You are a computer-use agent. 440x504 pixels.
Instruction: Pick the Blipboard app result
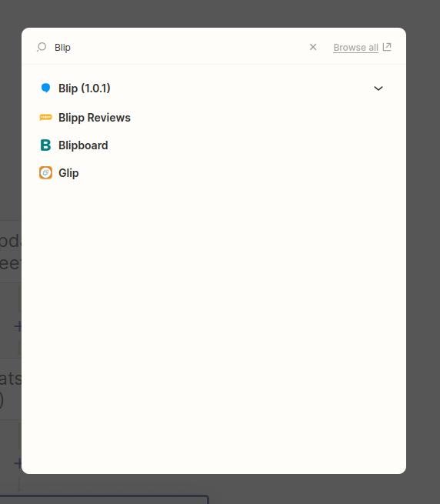pos(83,145)
